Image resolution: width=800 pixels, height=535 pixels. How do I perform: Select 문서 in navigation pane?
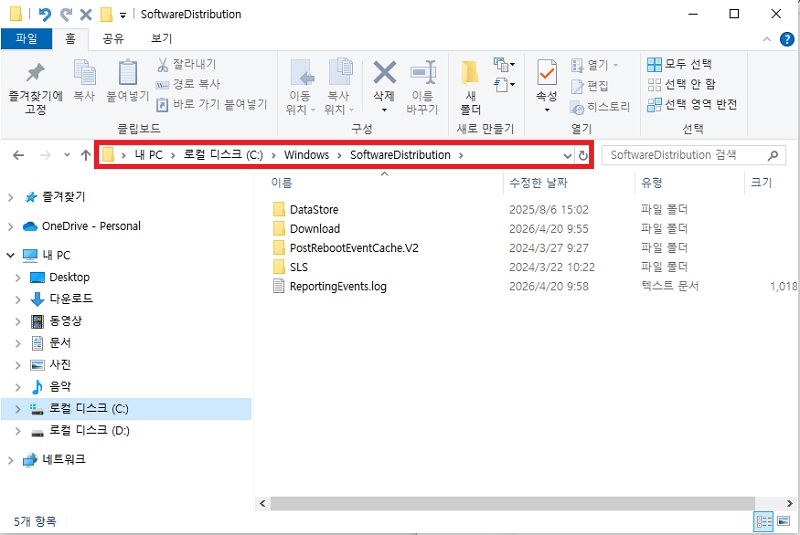(x=60, y=343)
